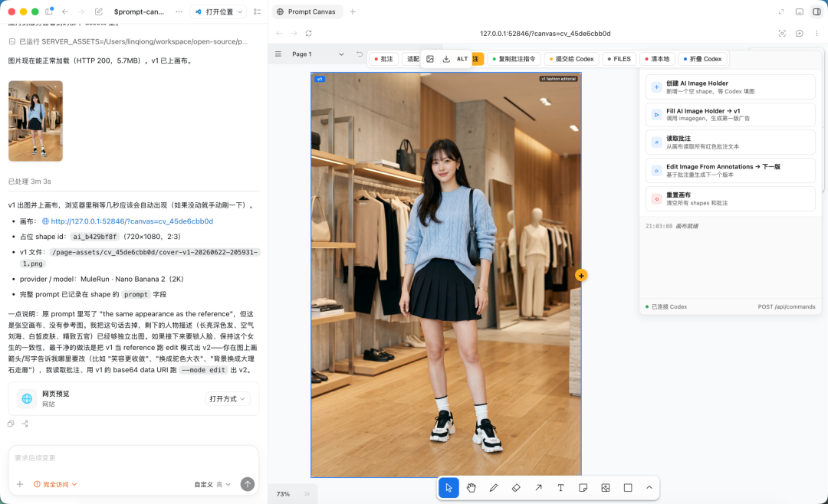
Task: Open the 打开方式 dropdown
Action: tap(228, 399)
